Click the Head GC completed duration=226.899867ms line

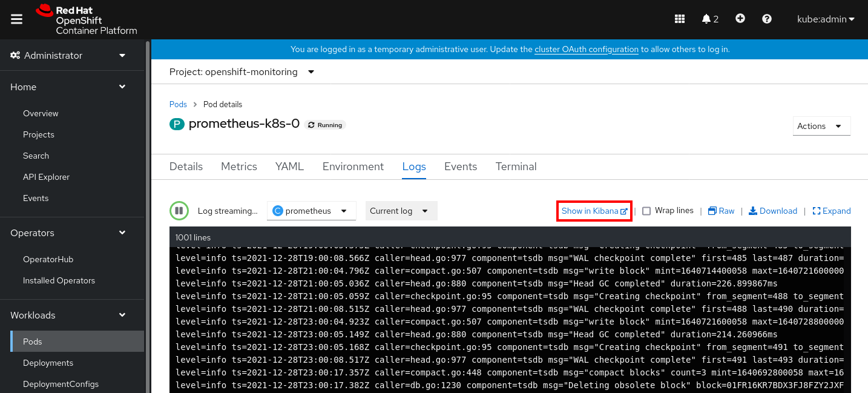[476, 283]
